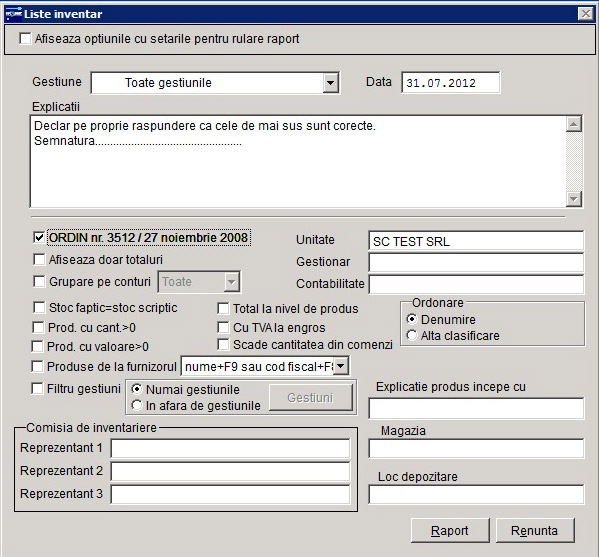
Task: Check Cu TVA la engros
Action: (x=223, y=327)
